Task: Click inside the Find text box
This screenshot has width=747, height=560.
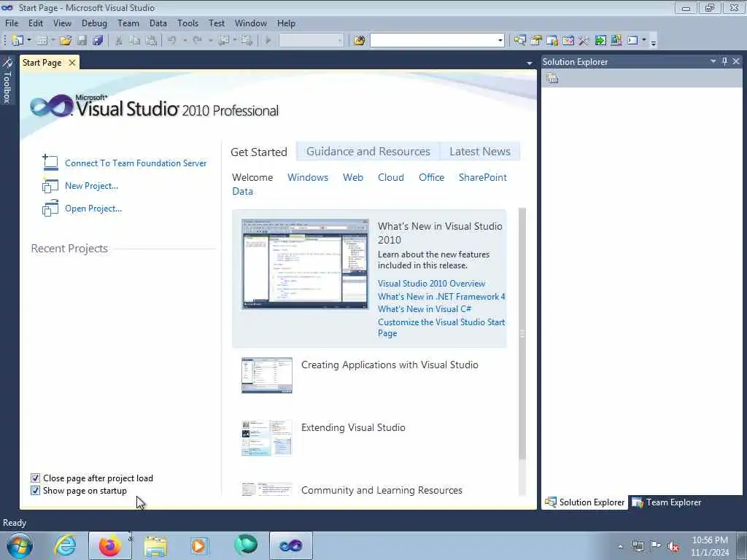Action: pos(433,41)
